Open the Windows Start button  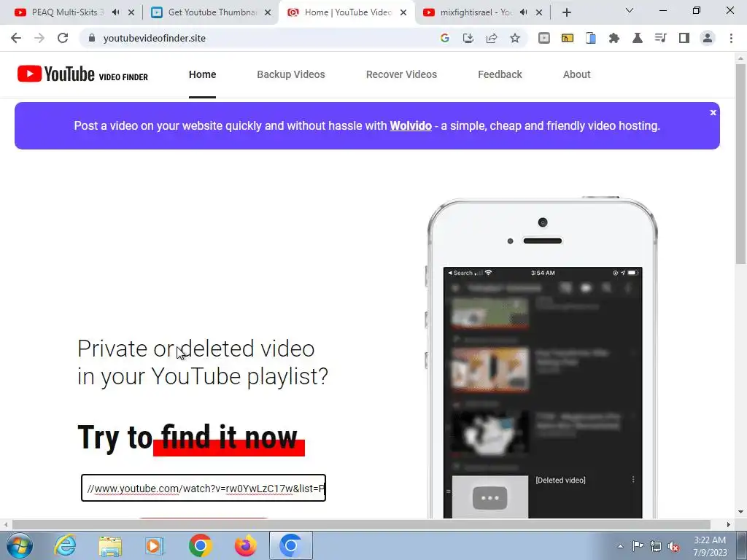[x=20, y=545]
